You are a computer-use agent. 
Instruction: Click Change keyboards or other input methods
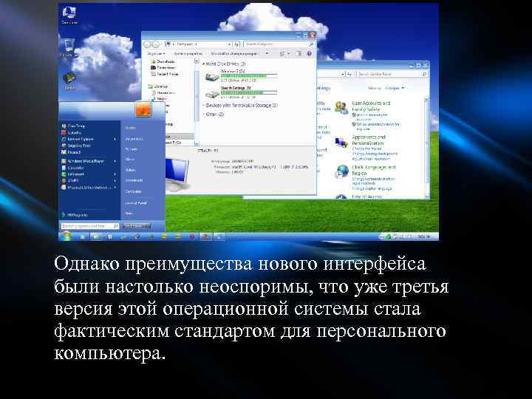374,181
